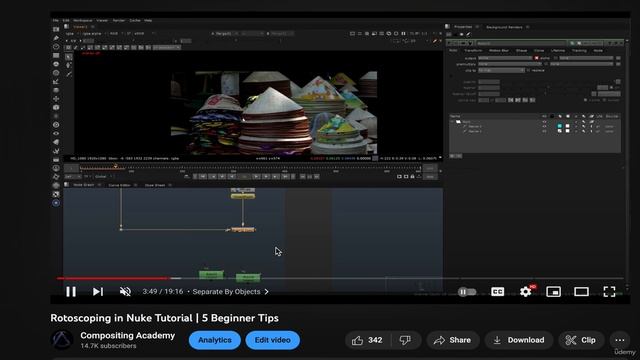Skip to next video
The height and width of the screenshot is (360, 640).
(x=98, y=291)
